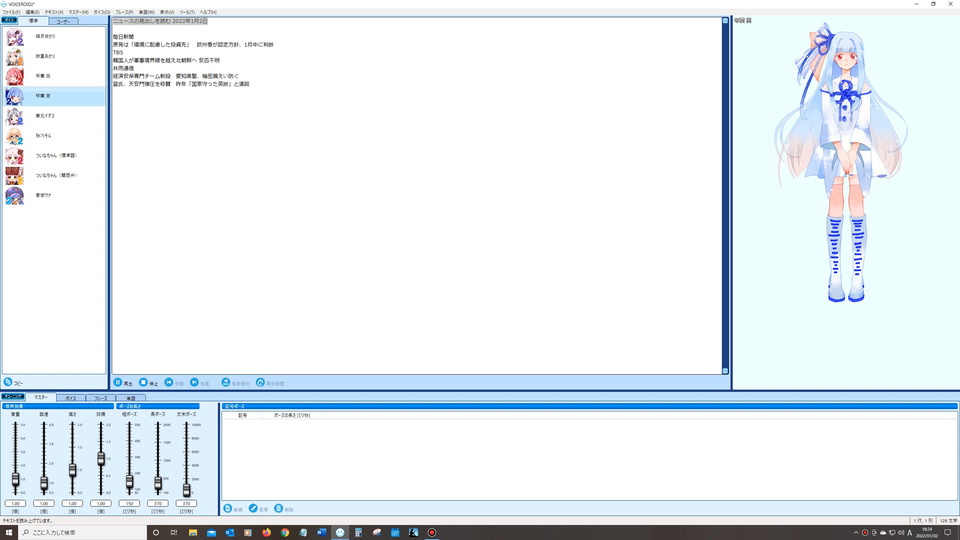Select the 東北イタコ voice avatar

click(15, 116)
